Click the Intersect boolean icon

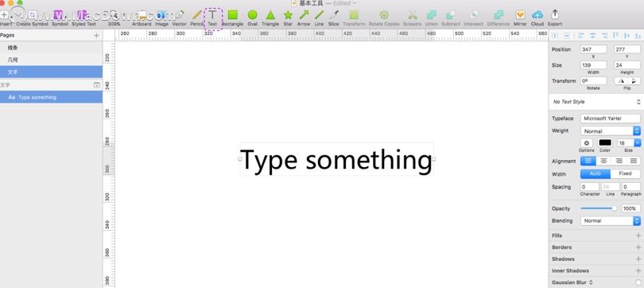pyautogui.click(x=474, y=18)
